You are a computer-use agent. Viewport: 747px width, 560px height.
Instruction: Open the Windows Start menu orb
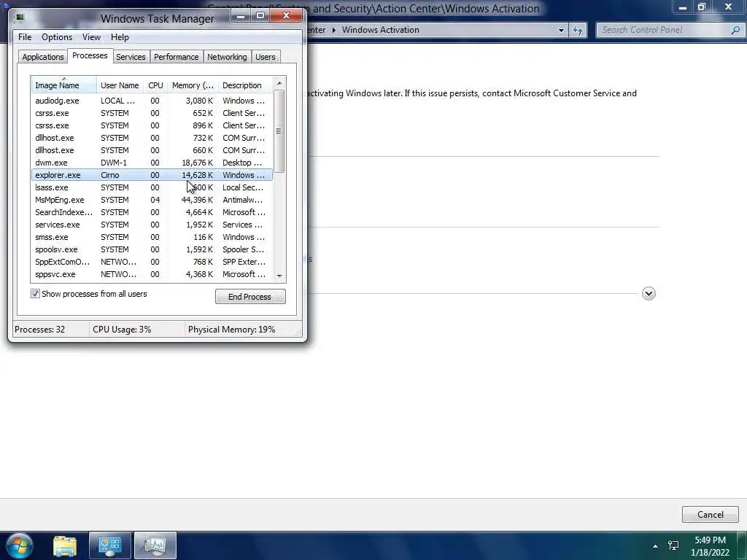tap(19, 545)
